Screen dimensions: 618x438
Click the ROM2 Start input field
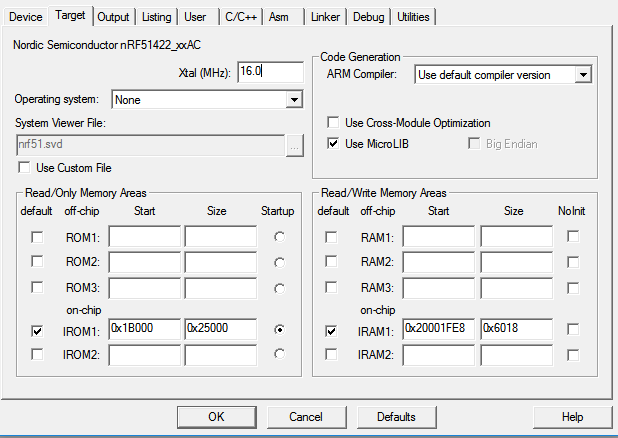click(144, 262)
